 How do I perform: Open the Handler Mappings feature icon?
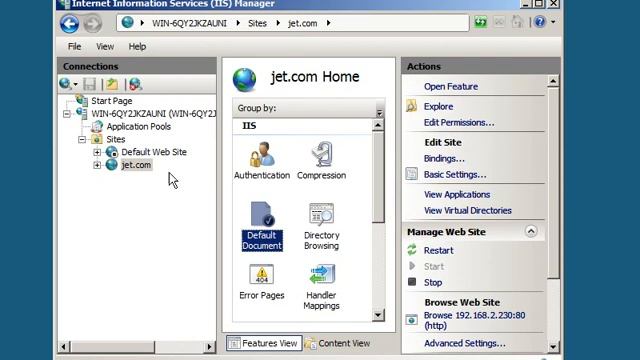pos(322,274)
